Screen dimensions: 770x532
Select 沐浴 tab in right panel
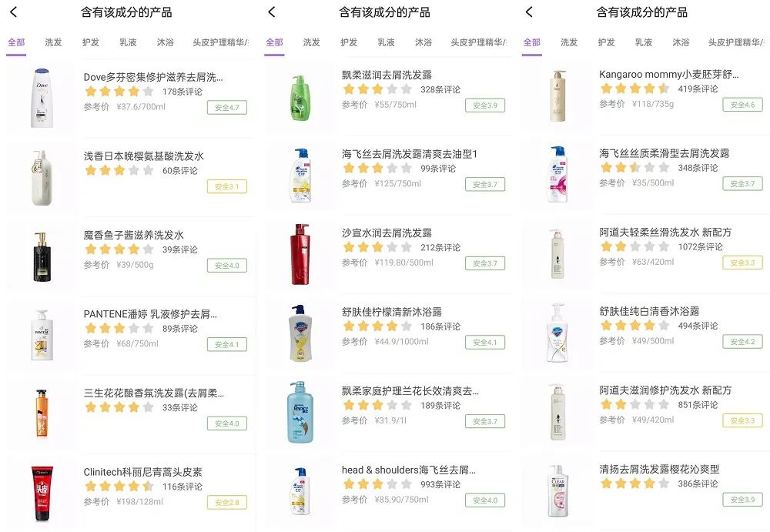coord(681,42)
